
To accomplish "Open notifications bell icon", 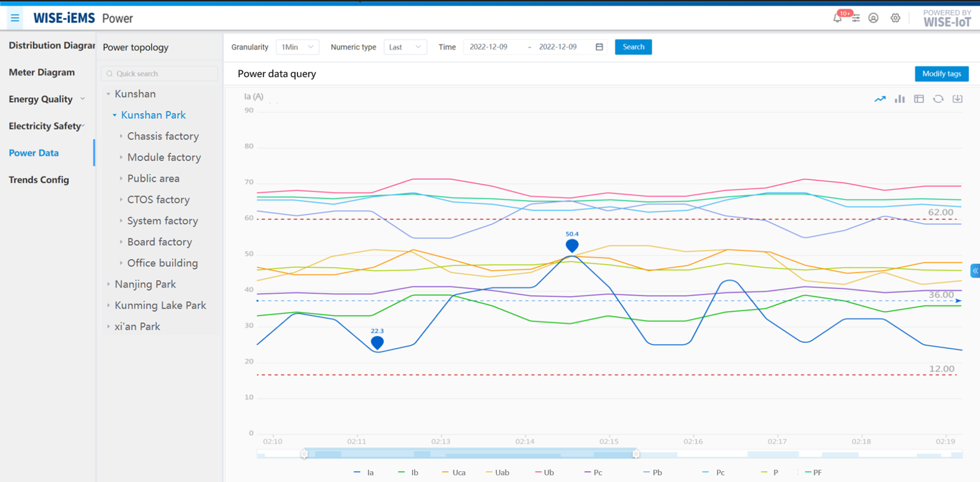I will pyautogui.click(x=837, y=18).
